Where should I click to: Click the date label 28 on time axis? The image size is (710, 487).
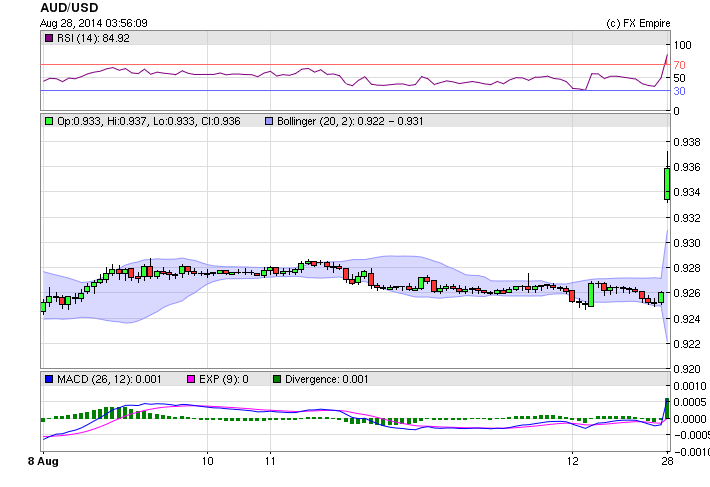[x=667, y=461]
